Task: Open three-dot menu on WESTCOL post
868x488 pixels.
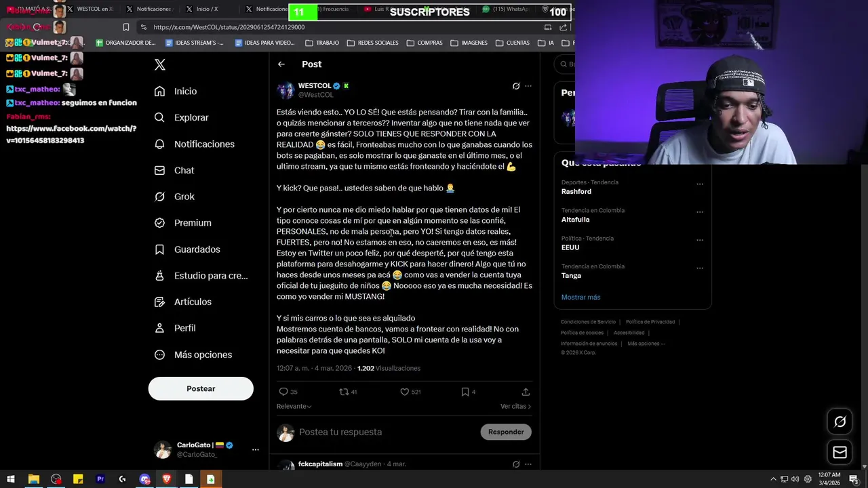Action: [x=528, y=86]
